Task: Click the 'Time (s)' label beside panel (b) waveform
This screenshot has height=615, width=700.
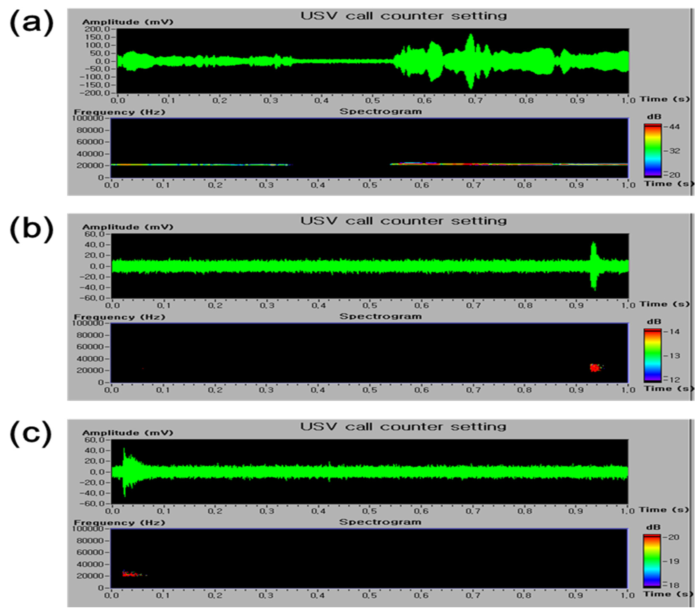Action: 665,304
